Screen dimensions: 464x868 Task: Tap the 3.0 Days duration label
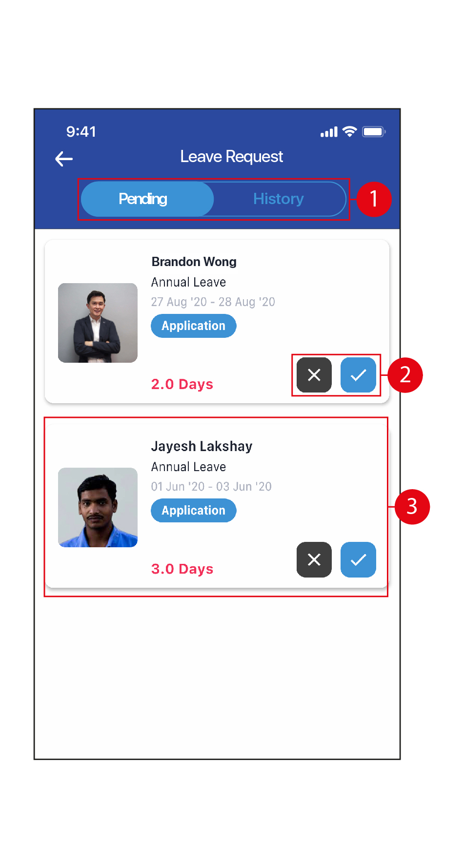pos(182,569)
